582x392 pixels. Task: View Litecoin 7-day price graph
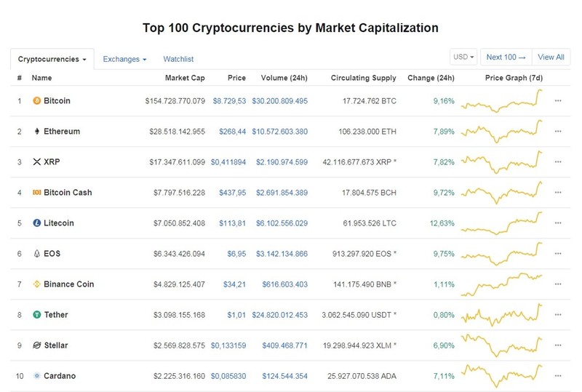(x=501, y=223)
